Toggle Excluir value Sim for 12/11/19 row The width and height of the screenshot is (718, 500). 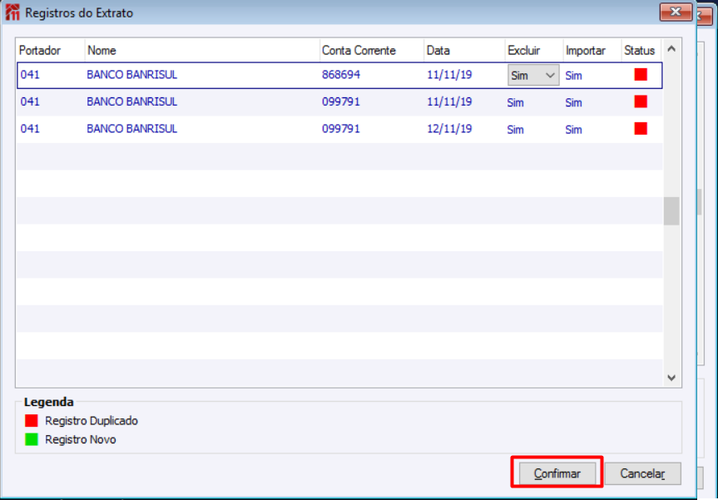click(x=515, y=130)
